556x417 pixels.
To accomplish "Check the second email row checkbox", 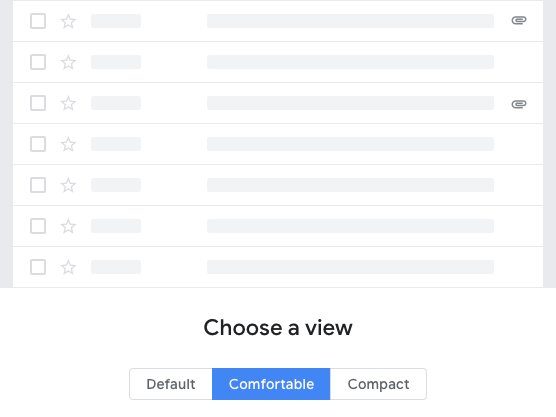I will click(38, 62).
